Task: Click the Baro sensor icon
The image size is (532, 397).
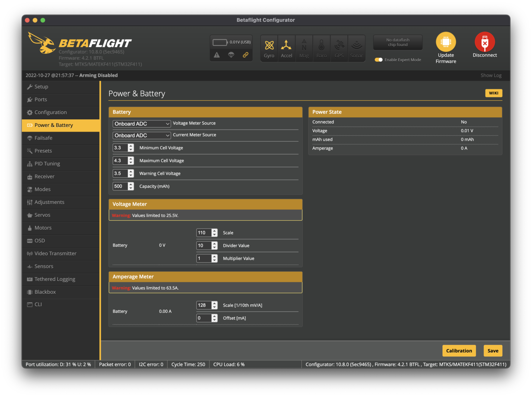Action: (321, 48)
